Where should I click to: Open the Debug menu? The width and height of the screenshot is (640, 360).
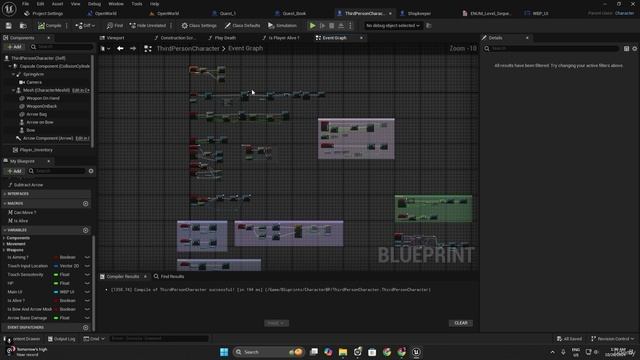pos(94,4)
